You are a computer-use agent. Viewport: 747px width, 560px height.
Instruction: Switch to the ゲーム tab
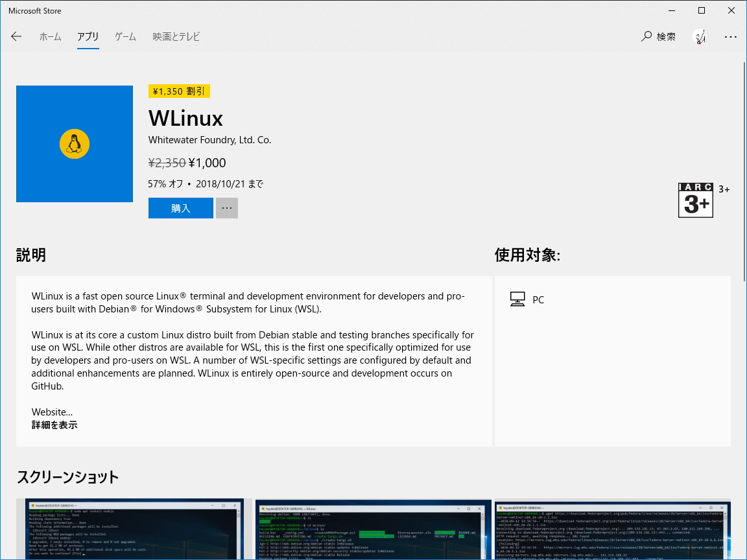[x=125, y=37]
